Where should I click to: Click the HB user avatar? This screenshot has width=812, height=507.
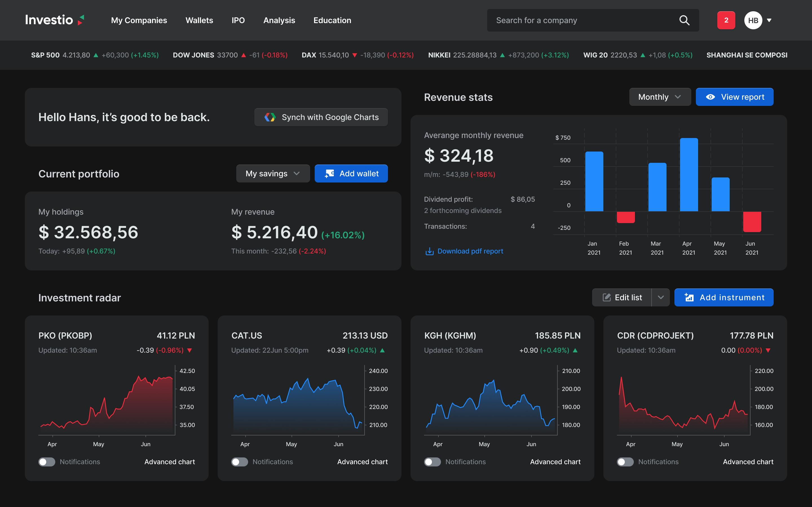pyautogui.click(x=753, y=21)
